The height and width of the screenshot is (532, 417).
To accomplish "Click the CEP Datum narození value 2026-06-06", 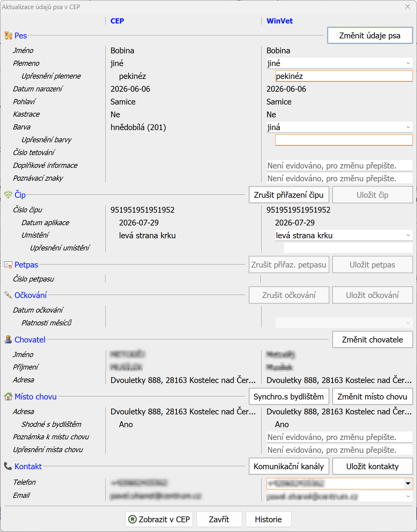I will click(130, 89).
